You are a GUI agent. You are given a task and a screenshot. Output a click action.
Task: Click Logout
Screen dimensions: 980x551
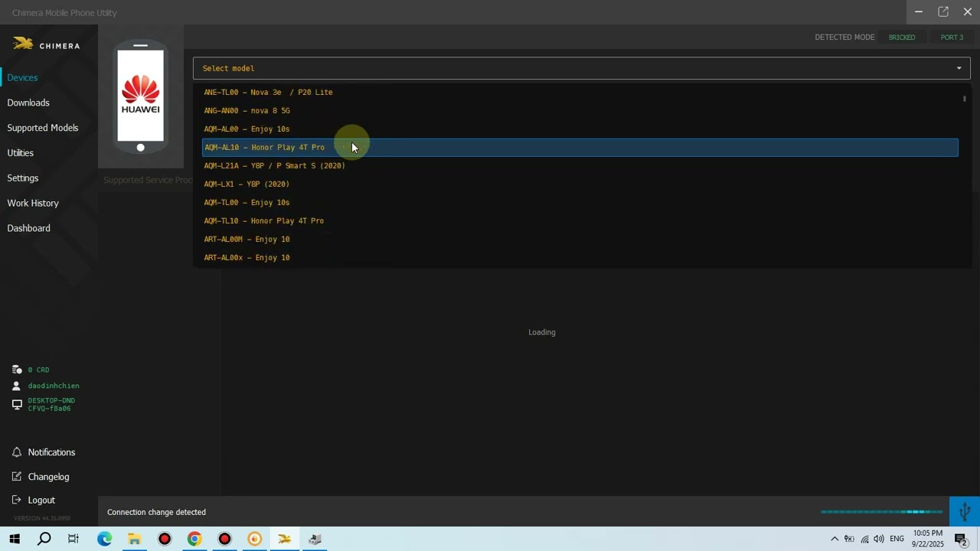[x=41, y=500]
